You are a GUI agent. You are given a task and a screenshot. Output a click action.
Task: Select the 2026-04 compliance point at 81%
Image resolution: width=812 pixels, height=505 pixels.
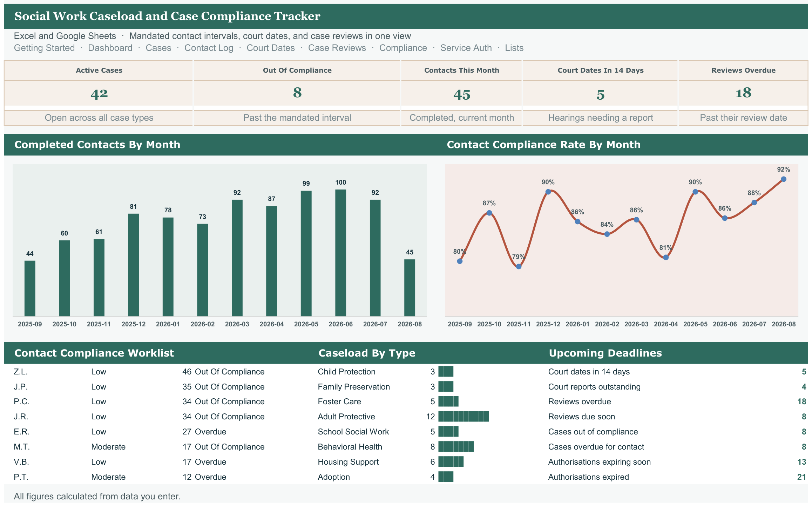pos(666,257)
